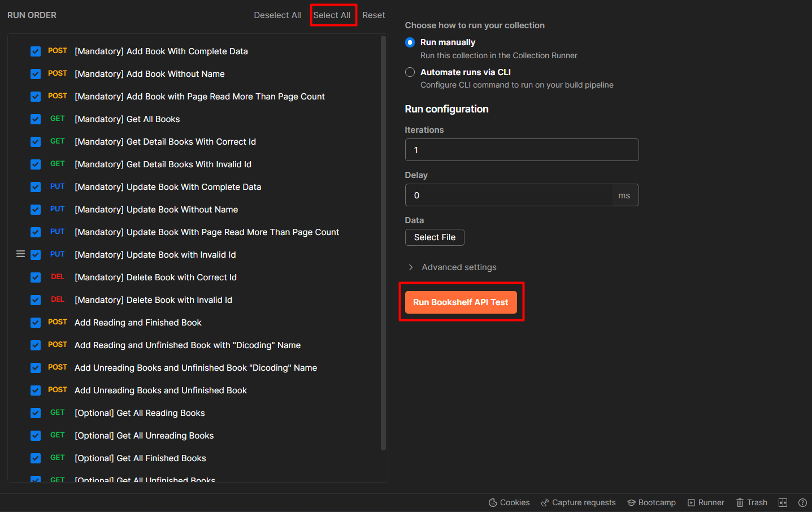Click the Capture requests icon
This screenshot has height=512, width=812.
(x=578, y=502)
